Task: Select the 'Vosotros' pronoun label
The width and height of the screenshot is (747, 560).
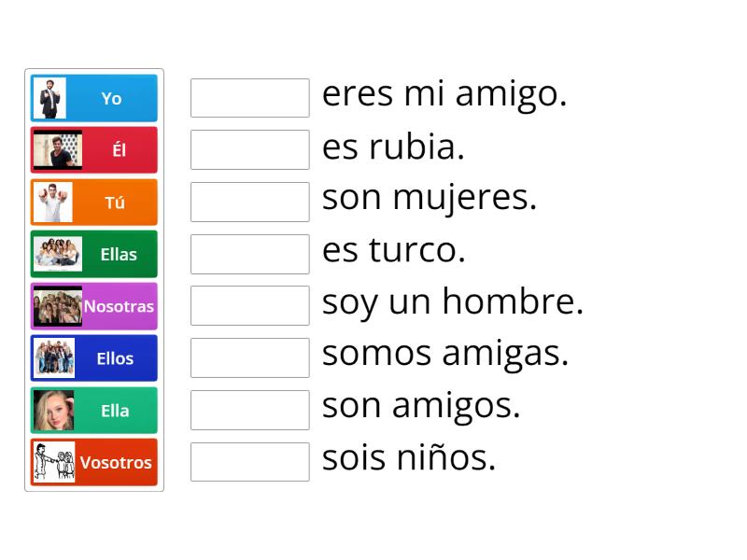Action: (x=118, y=462)
